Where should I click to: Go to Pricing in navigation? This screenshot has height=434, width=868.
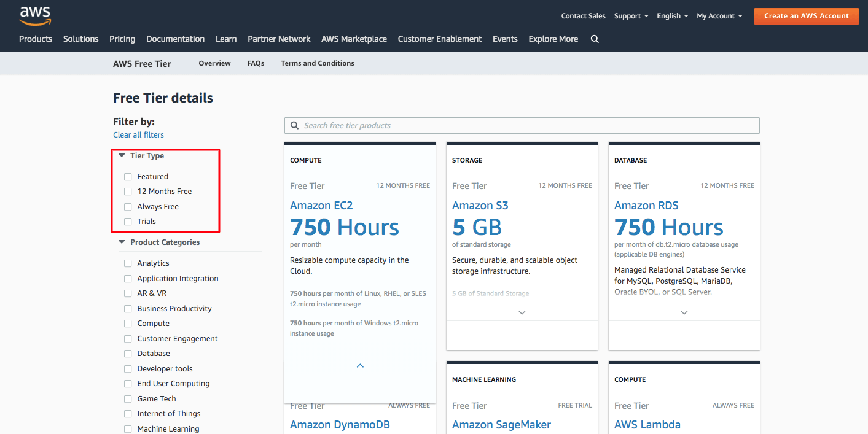[x=122, y=39]
